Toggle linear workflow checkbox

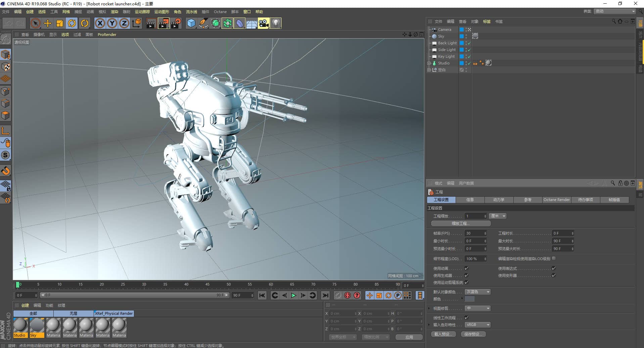(x=466, y=317)
